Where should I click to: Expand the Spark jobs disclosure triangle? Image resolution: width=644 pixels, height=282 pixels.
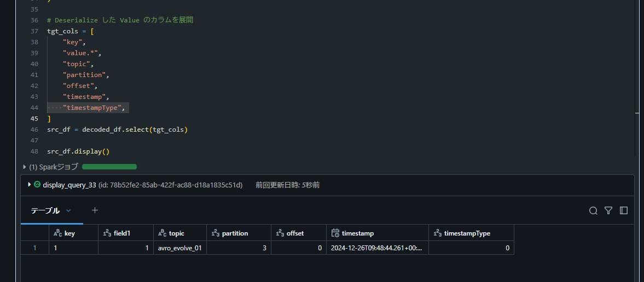[25, 167]
